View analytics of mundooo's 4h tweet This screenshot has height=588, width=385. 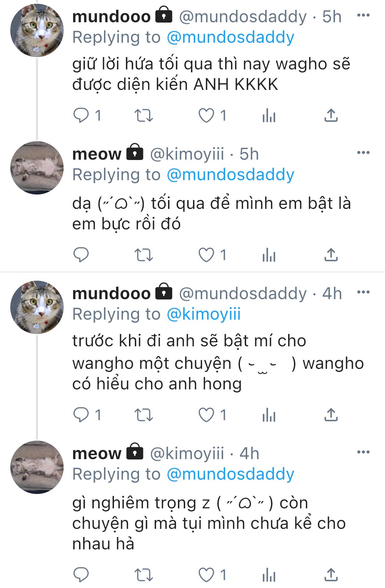[269, 415]
